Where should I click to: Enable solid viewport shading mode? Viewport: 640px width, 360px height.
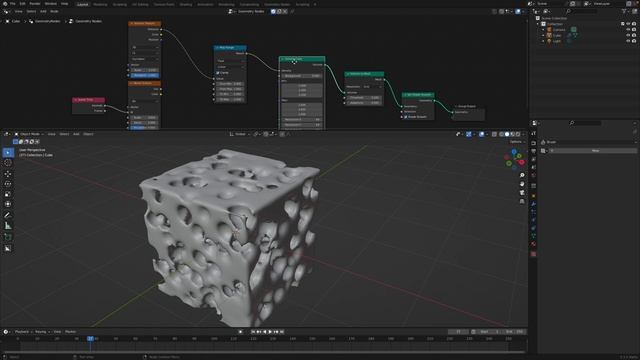click(x=507, y=134)
